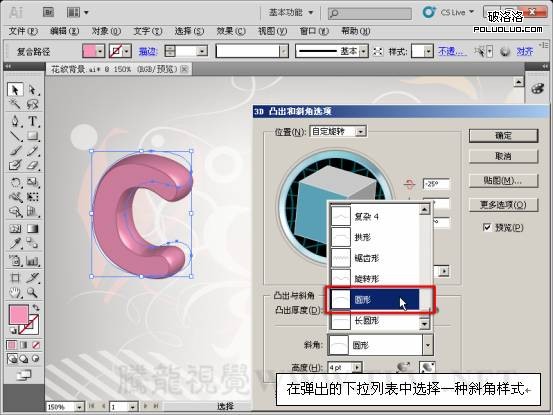Screen dimensions: 553x415
Task: Select the Pencil tool
Action: click(x=32, y=151)
